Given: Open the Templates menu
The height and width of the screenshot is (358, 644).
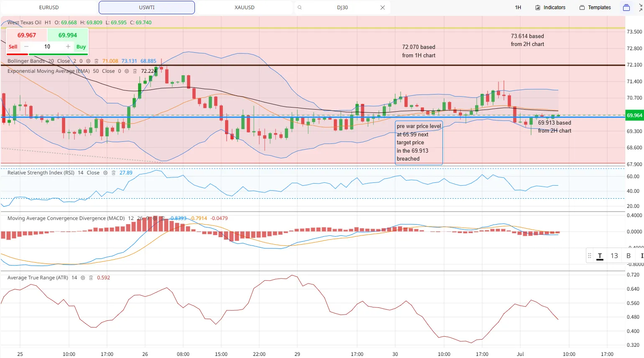Looking at the screenshot, I should (595, 8).
